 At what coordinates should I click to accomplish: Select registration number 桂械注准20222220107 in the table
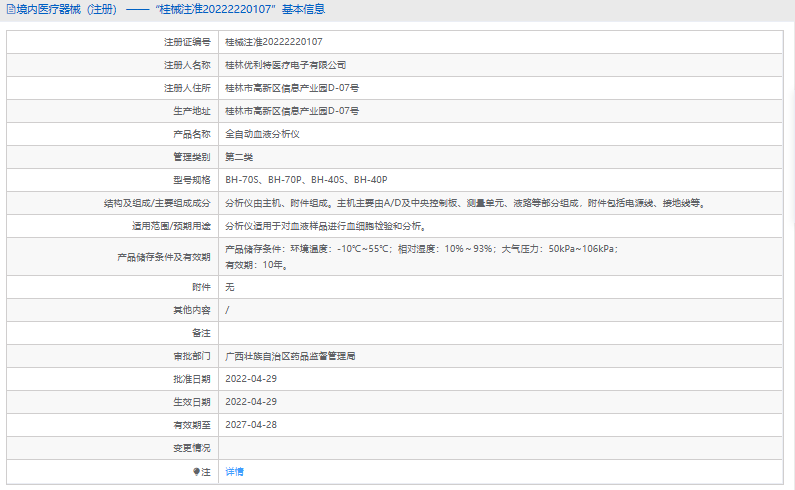274,42
